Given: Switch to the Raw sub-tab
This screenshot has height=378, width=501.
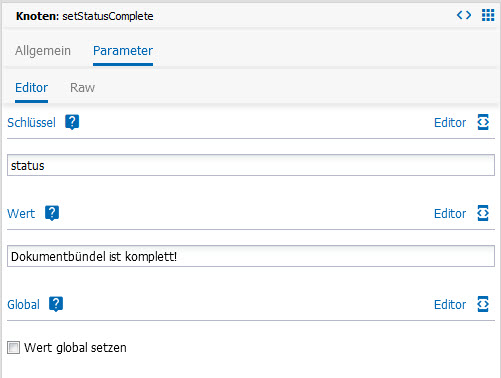Looking at the screenshot, I should [82, 88].
